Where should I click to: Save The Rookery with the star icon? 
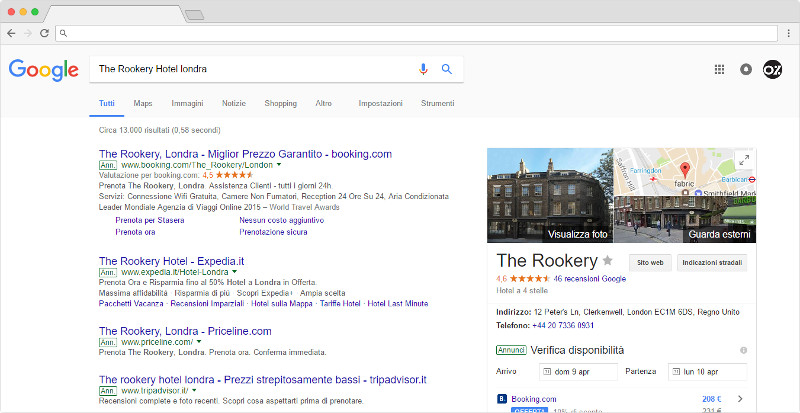(607, 261)
